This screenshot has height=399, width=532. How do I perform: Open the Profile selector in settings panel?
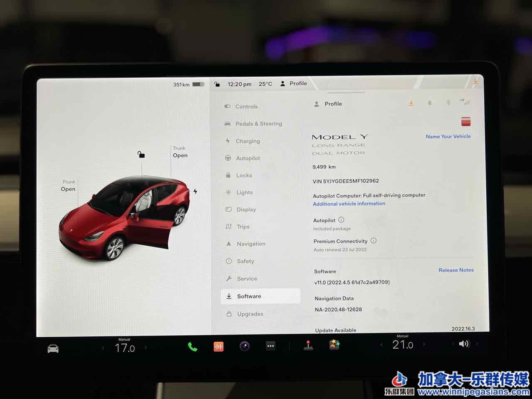tap(328, 104)
